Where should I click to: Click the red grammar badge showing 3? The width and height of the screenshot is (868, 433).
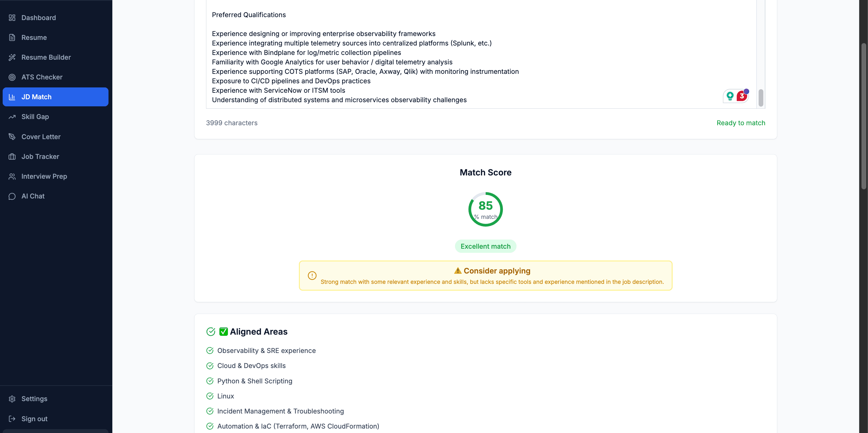tap(742, 96)
